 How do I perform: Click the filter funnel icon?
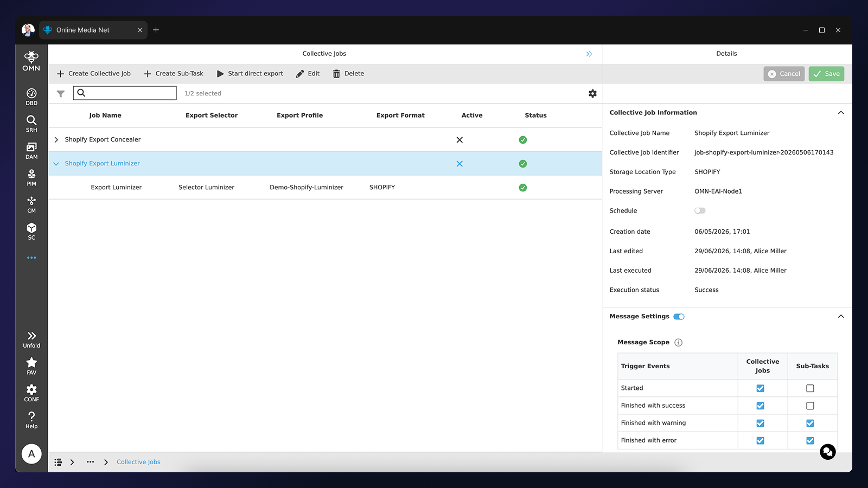tap(61, 94)
